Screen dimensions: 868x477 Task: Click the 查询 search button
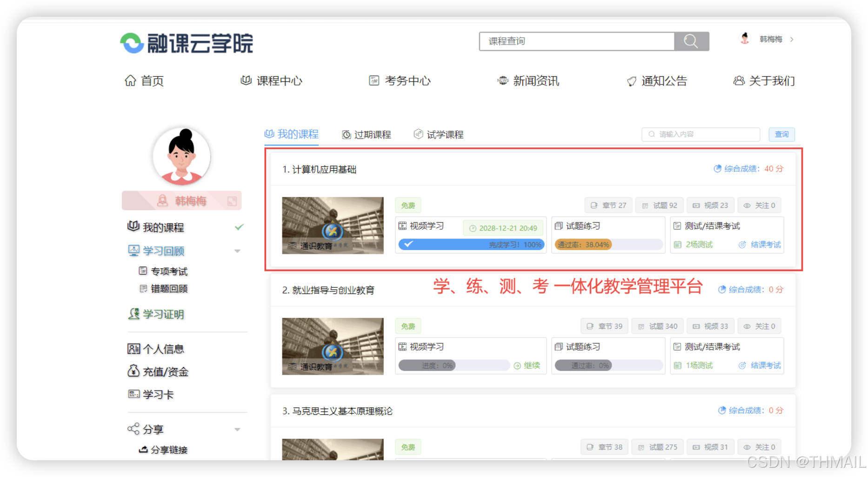coord(781,134)
